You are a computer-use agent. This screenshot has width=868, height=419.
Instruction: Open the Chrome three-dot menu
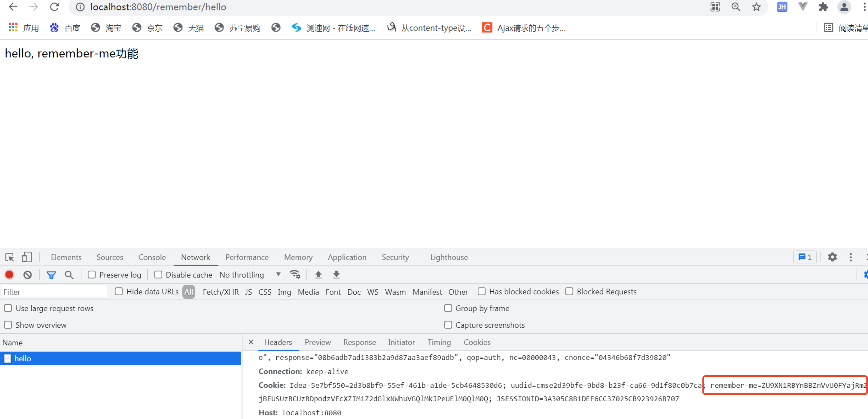[865, 7]
